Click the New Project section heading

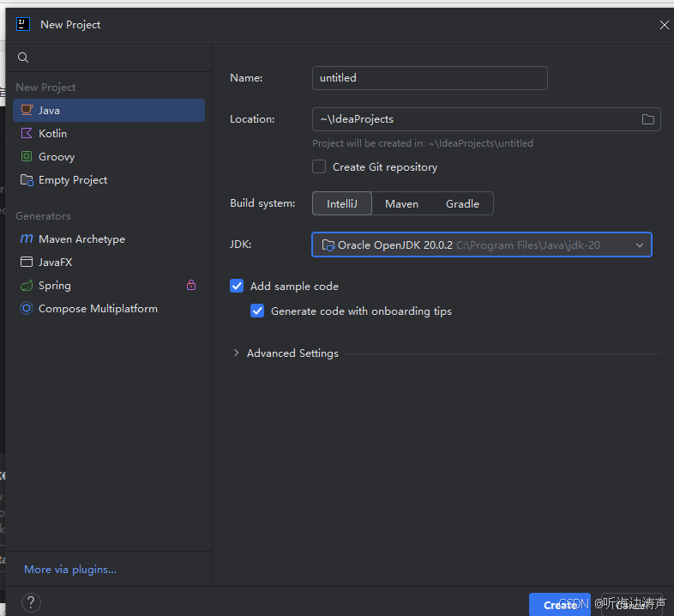click(45, 87)
